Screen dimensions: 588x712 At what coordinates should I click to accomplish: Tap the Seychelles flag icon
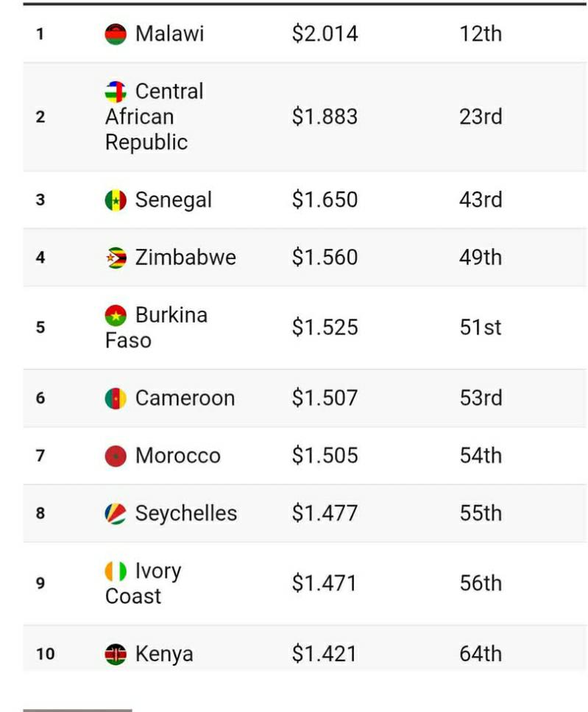pos(116,513)
